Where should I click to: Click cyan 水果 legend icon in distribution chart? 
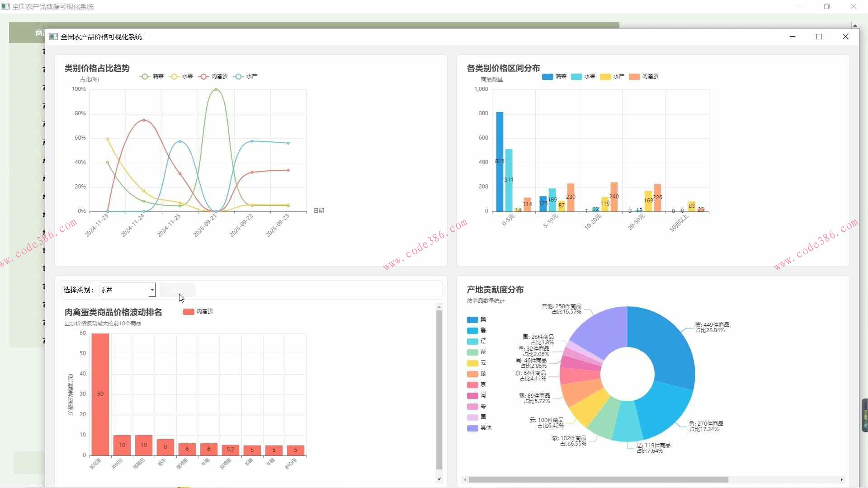tap(576, 77)
